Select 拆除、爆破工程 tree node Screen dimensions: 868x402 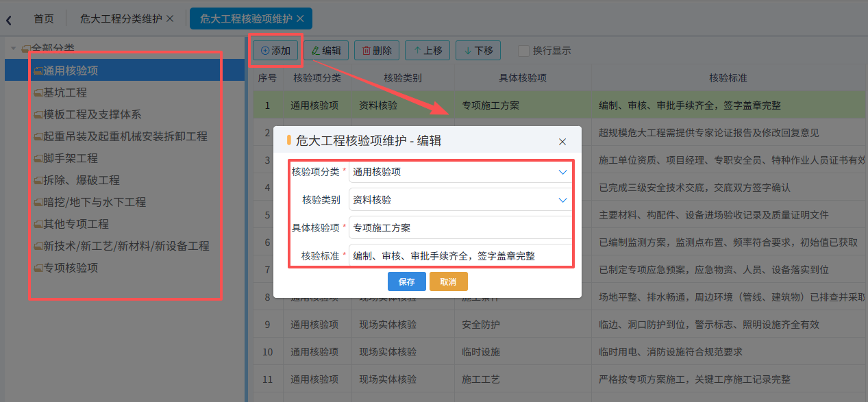82,180
